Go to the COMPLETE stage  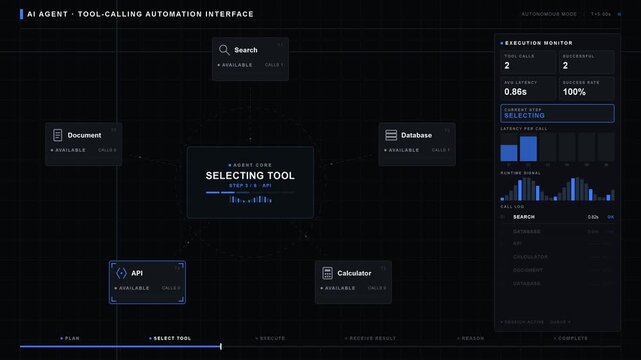pyautogui.click(x=571, y=338)
